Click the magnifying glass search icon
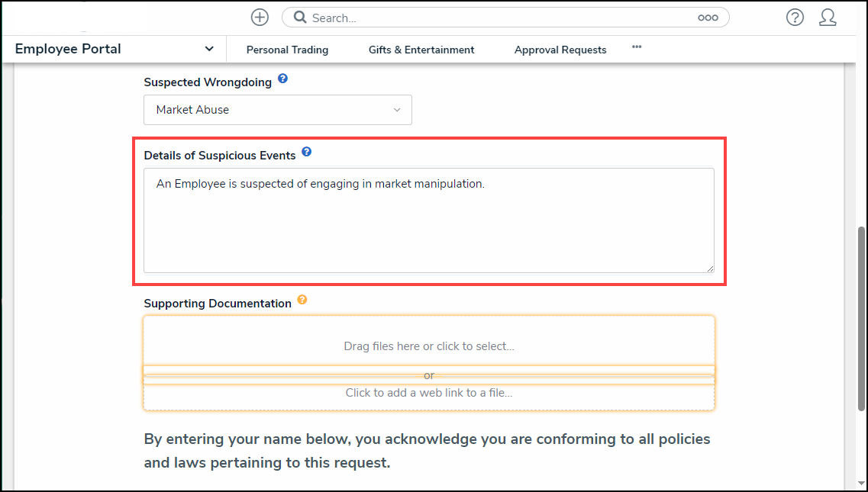 point(300,18)
